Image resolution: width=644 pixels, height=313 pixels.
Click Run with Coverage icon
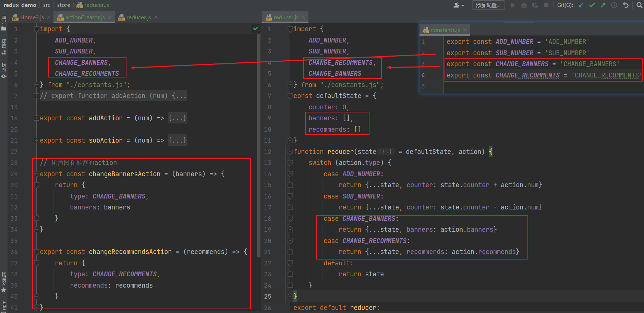535,5
